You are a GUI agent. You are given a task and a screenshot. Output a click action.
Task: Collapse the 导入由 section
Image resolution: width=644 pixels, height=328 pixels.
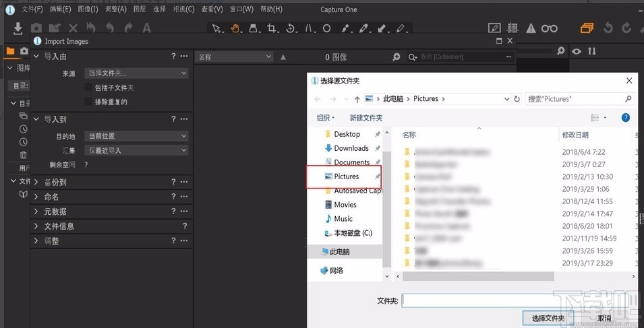pyautogui.click(x=36, y=56)
